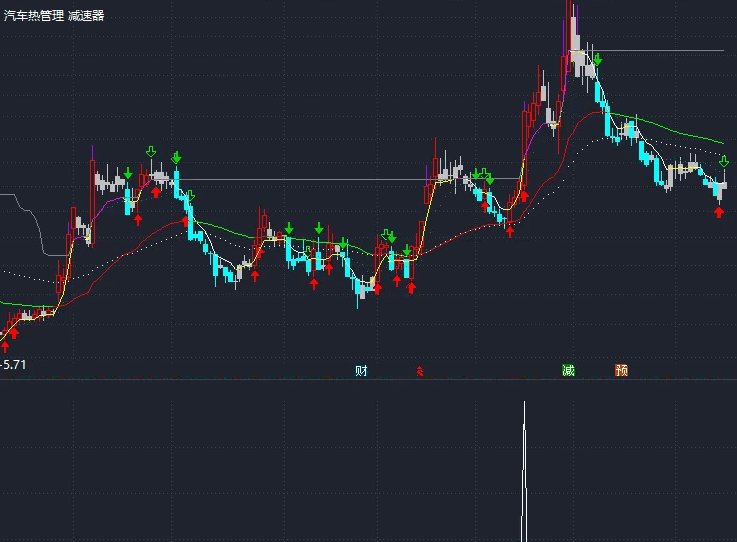Select the 5.71 price axis value
Screen dimensions: 737x542
[14, 364]
